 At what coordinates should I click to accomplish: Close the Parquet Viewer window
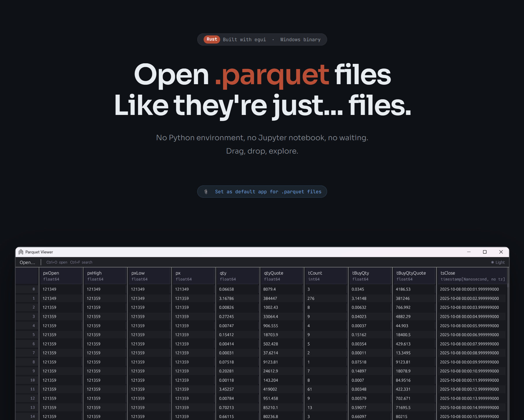point(501,252)
